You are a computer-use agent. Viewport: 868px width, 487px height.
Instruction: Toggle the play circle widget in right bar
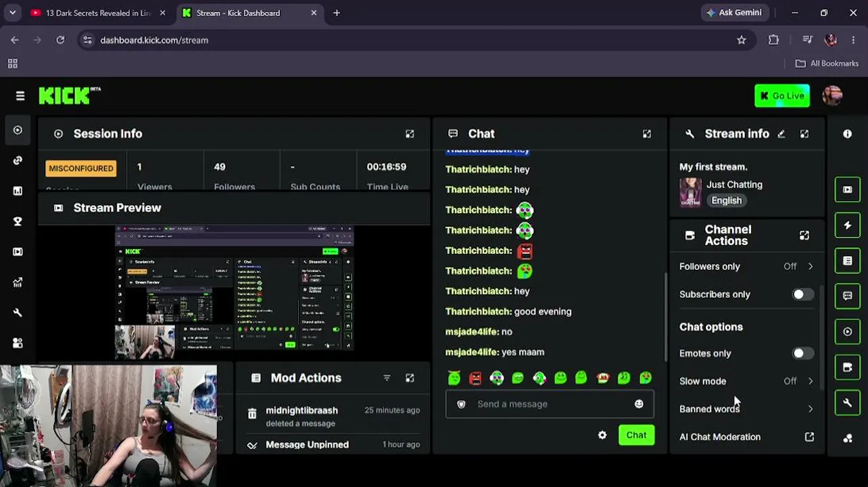click(x=848, y=332)
